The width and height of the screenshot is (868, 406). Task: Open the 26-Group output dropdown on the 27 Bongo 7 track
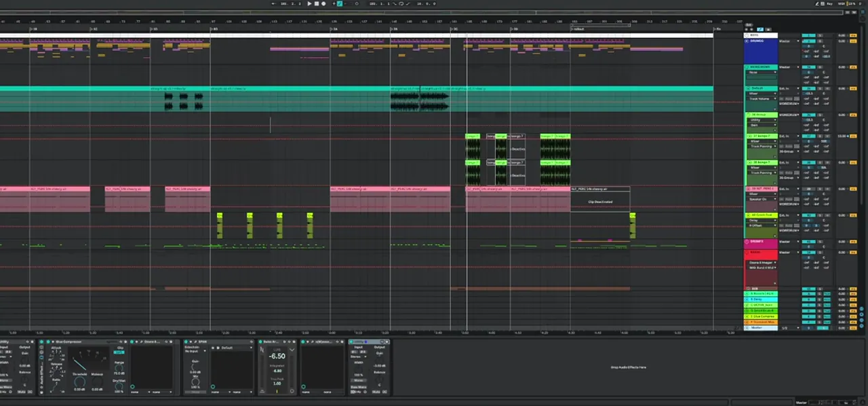(789, 151)
